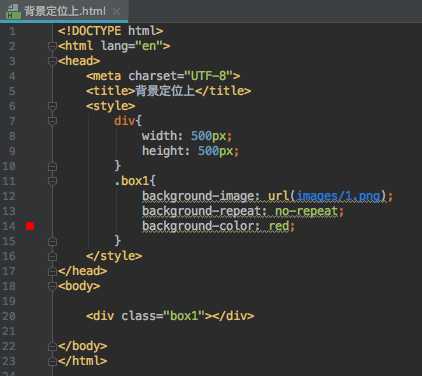Click the line number 12 in gutter
The width and height of the screenshot is (422, 376).
(9, 196)
